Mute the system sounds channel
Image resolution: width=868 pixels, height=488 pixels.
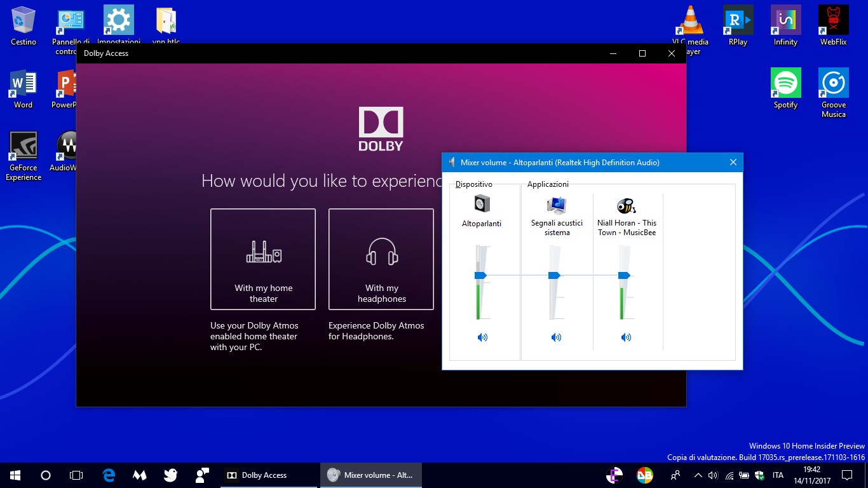(x=556, y=337)
